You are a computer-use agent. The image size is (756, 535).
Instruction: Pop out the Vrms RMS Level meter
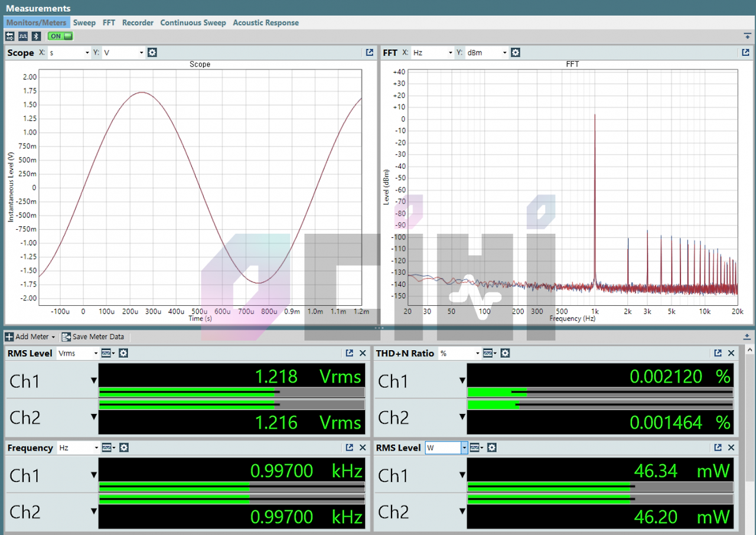pos(350,353)
